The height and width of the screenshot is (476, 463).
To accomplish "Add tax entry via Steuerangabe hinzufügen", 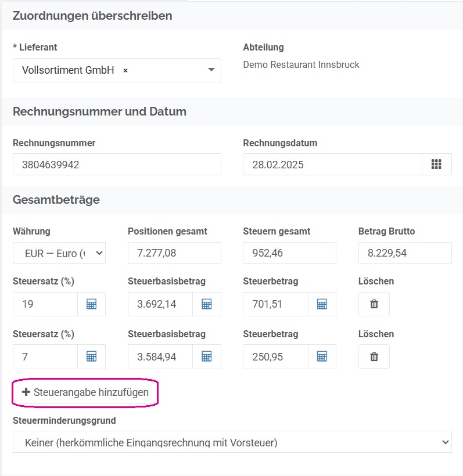I will click(x=85, y=392).
